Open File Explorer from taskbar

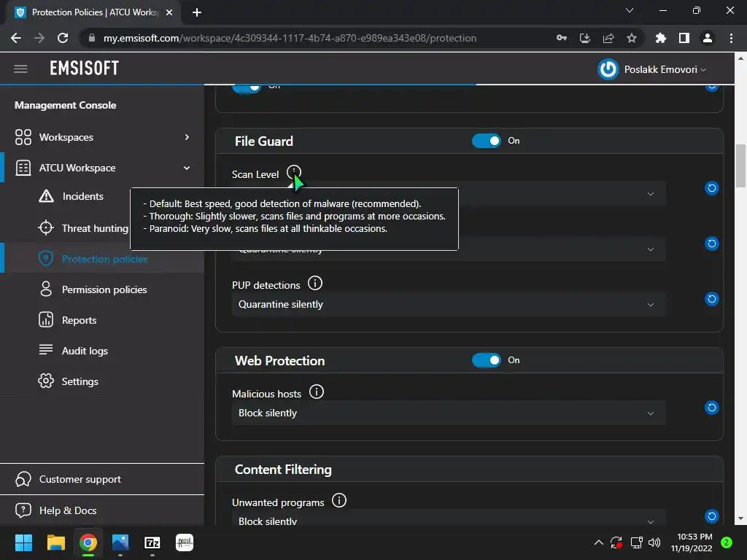[55, 542]
